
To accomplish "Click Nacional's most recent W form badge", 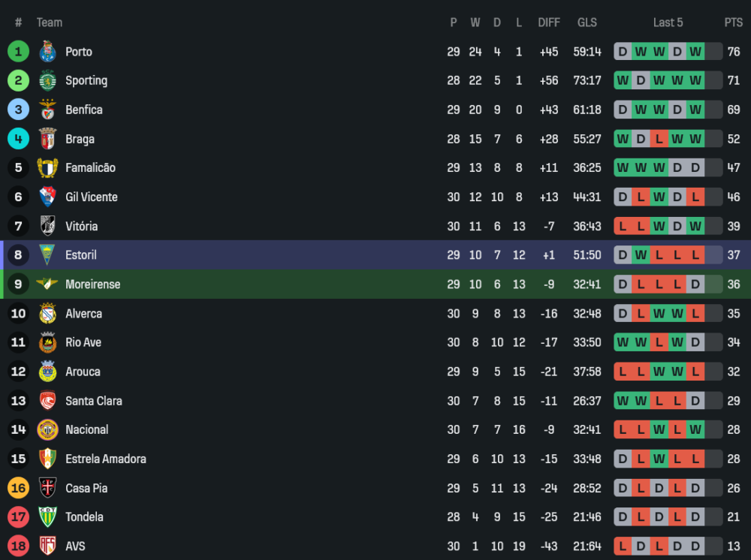I will [x=695, y=429].
